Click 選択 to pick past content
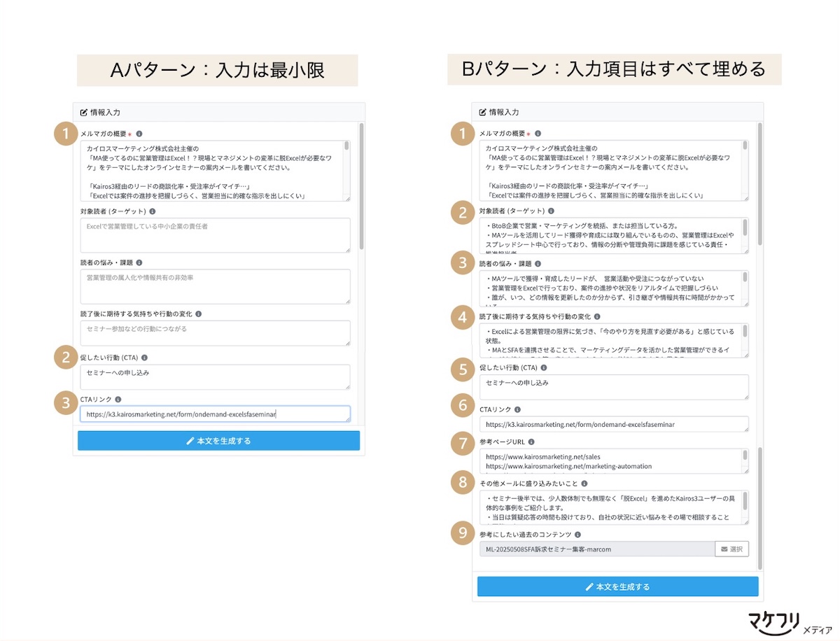This screenshot has height=641, width=840. (731, 549)
